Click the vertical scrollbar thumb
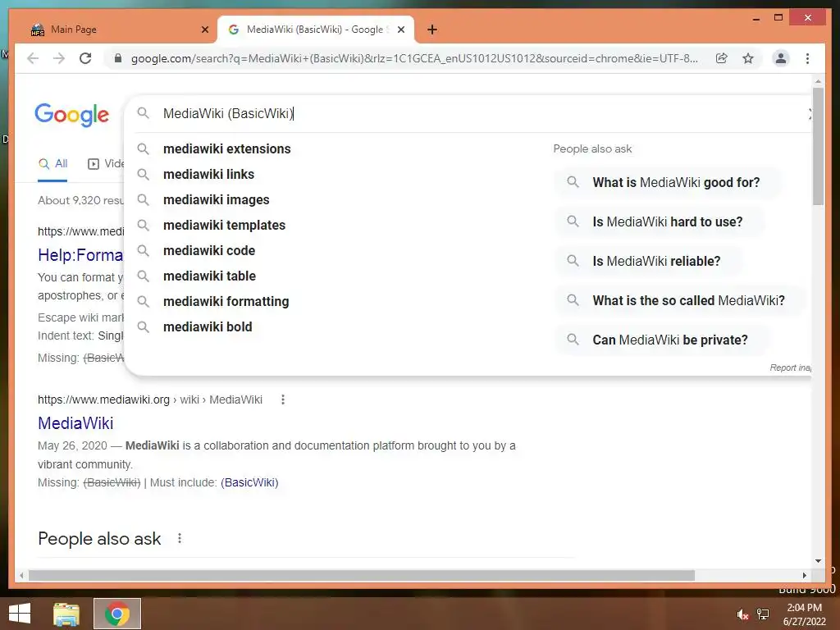Image resolution: width=840 pixels, height=630 pixels. tap(818, 146)
